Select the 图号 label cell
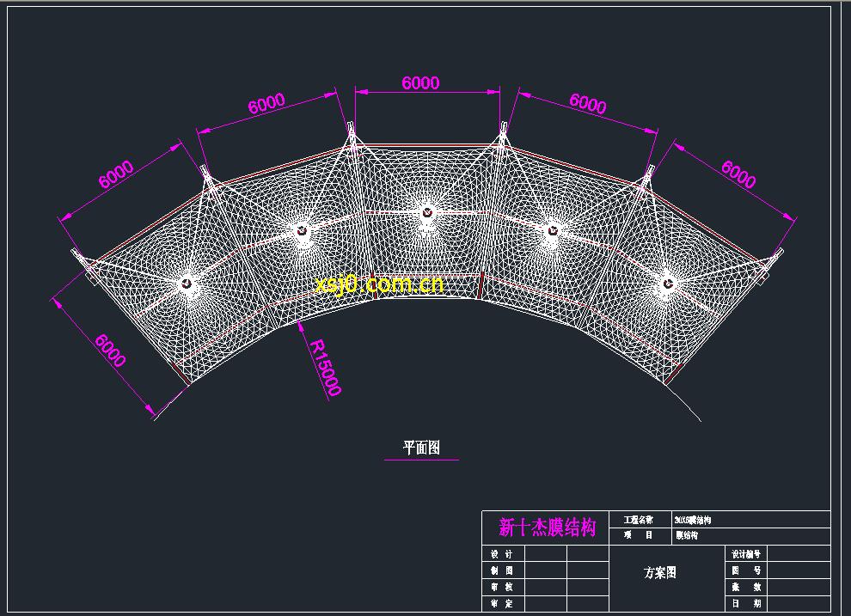 click(744, 570)
